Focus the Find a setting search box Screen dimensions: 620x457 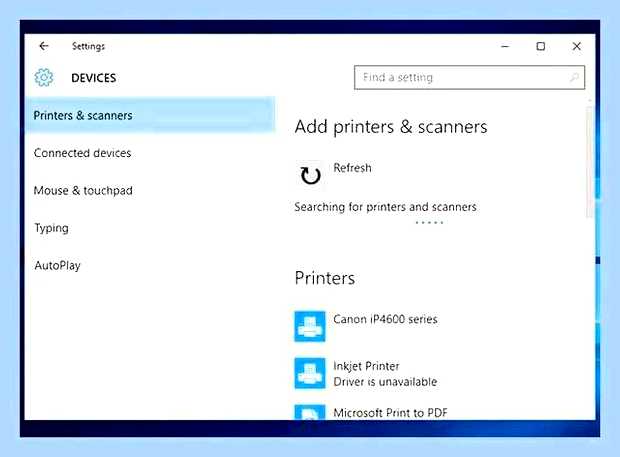469,77
